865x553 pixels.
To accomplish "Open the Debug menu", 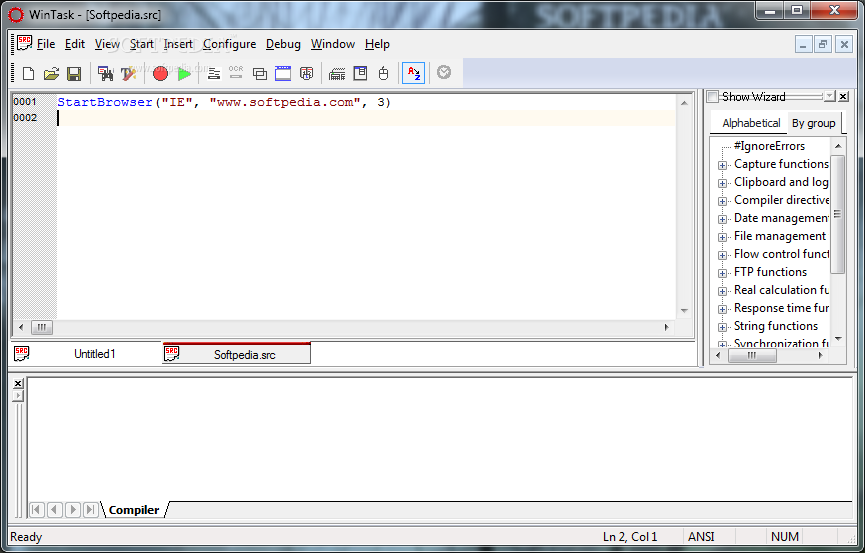I will (x=283, y=44).
